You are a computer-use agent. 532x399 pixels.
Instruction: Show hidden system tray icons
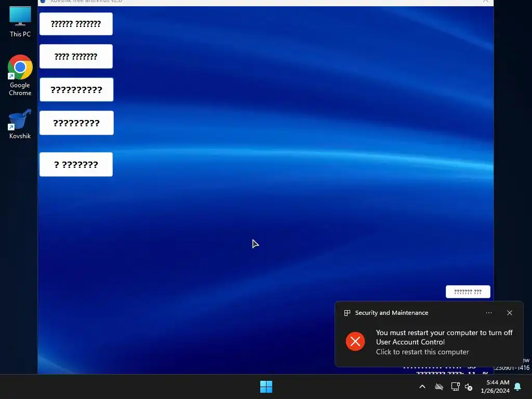tap(422, 387)
